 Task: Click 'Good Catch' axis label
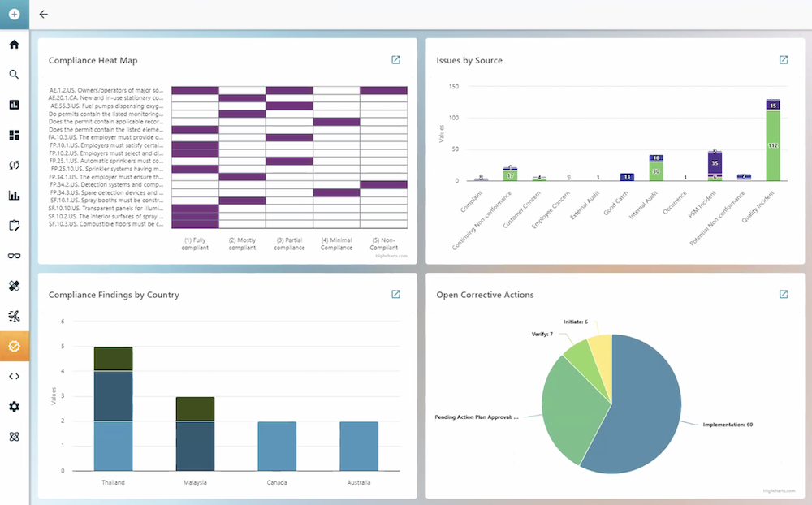coord(615,202)
